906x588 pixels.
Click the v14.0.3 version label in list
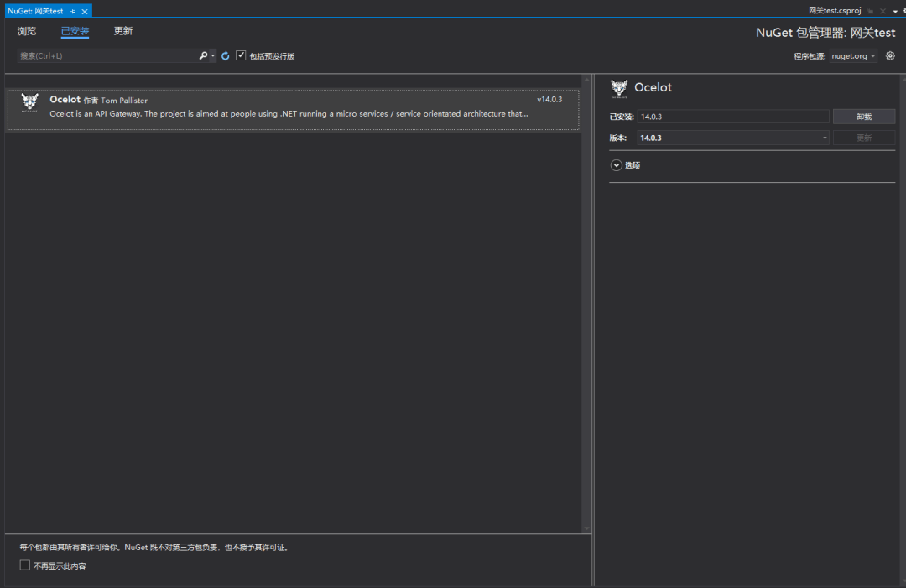[x=549, y=99]
